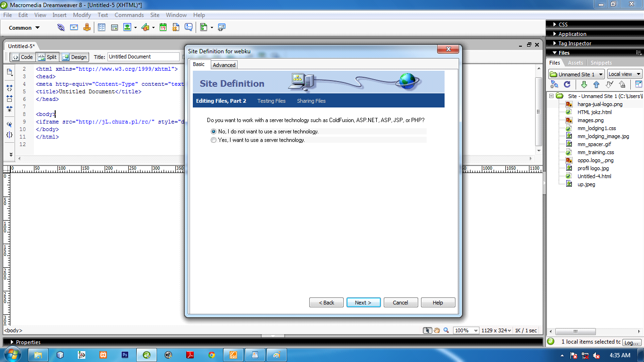The width and height of the screenshot is (644, 362).
Task: Select the Untitled-5 document tab
Action: pos(21,46)
